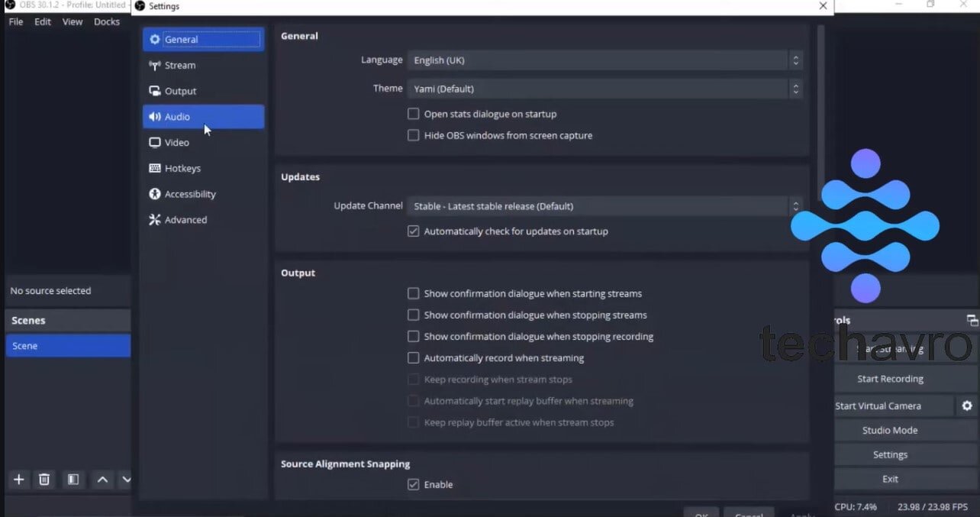The image size is (980, 517).
Task: Open Accessibility settings icon
Action: (x=155, y=193)
